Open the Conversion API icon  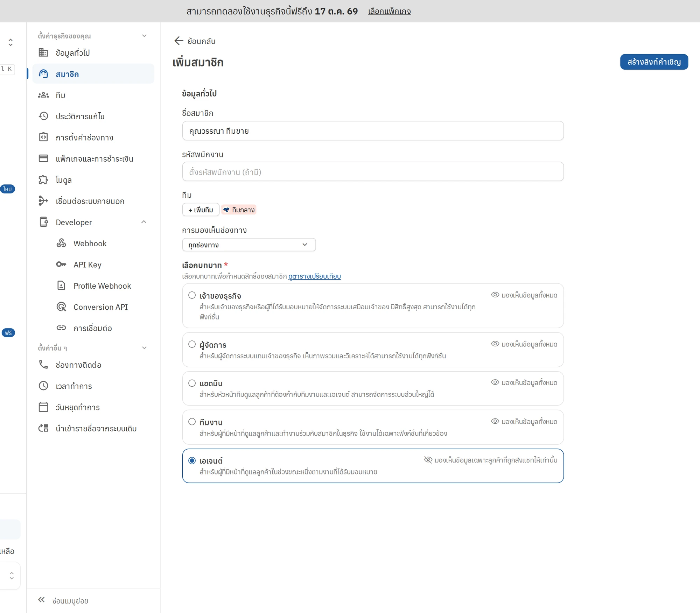(x=61, y=307)
